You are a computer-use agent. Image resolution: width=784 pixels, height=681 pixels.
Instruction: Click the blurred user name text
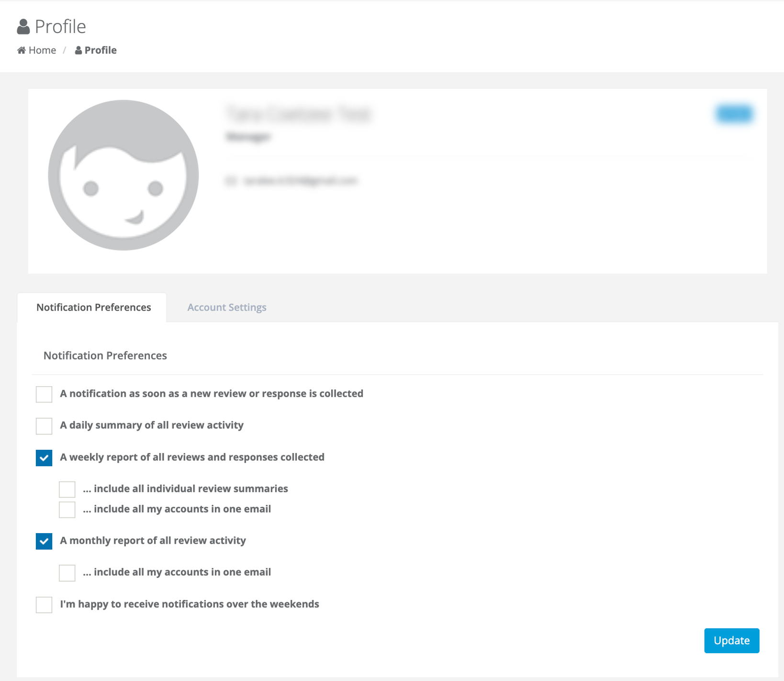(x=299, y=114)
